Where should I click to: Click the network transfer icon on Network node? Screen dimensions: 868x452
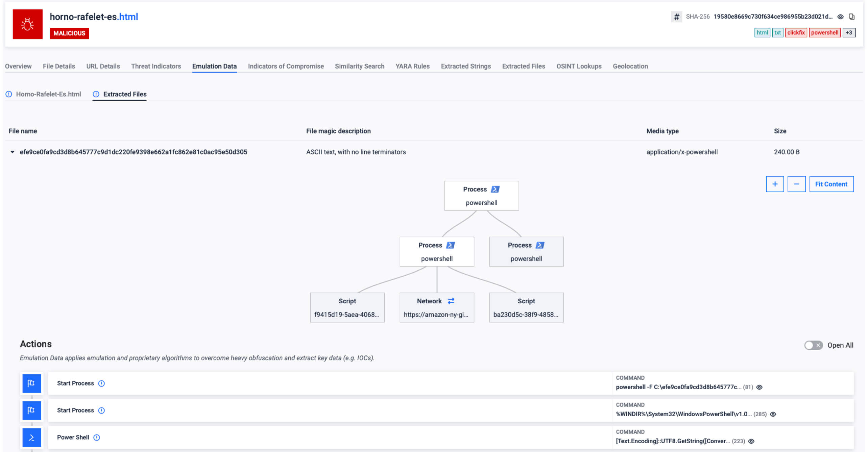451,301
